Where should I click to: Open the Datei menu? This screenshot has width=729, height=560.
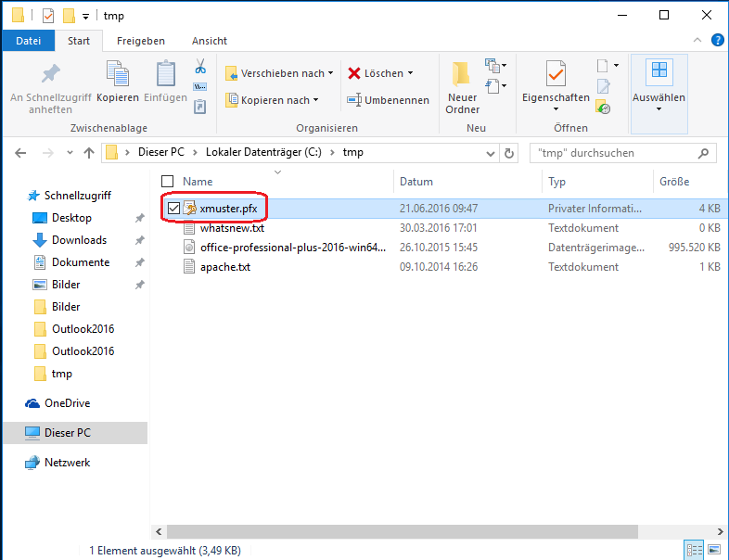pos(29,41)
